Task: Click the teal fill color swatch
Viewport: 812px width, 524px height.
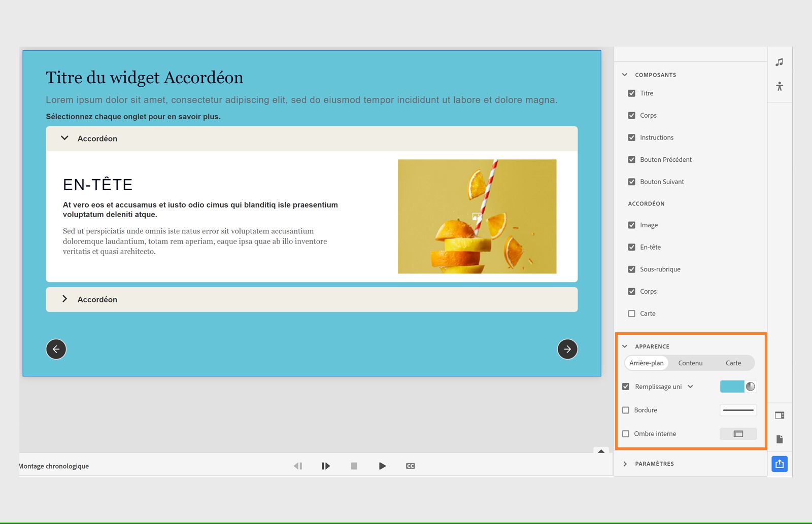Action: point(732,386)
